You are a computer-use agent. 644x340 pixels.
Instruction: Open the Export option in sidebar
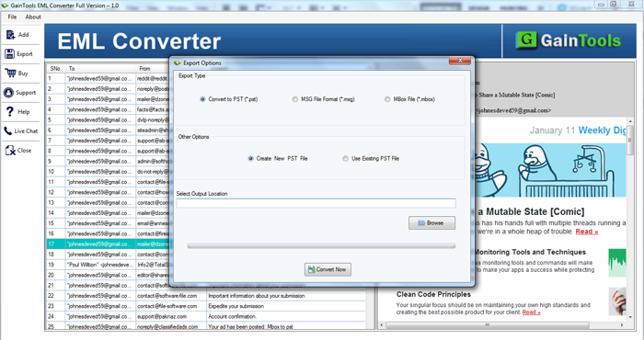(9, 54)
